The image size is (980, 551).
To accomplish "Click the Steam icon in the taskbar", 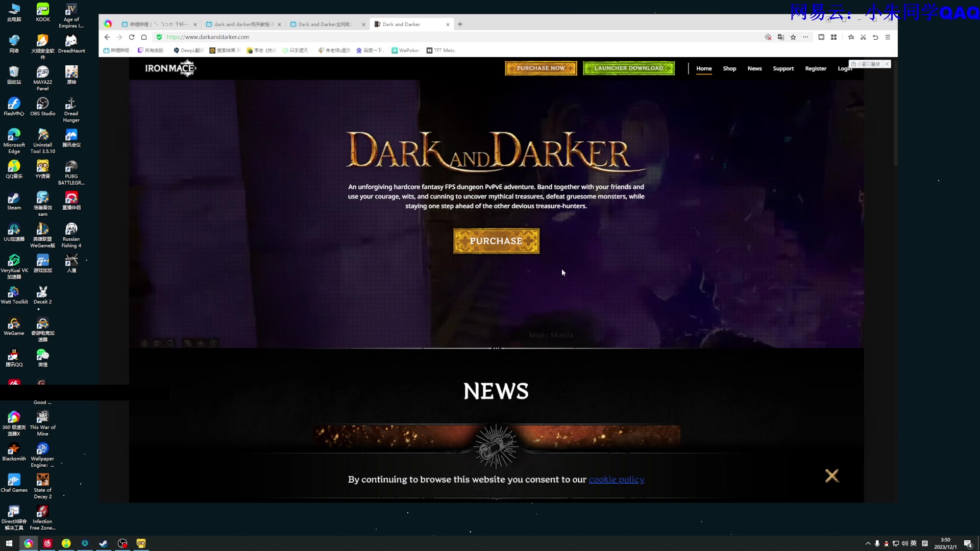I will (104, 543).
